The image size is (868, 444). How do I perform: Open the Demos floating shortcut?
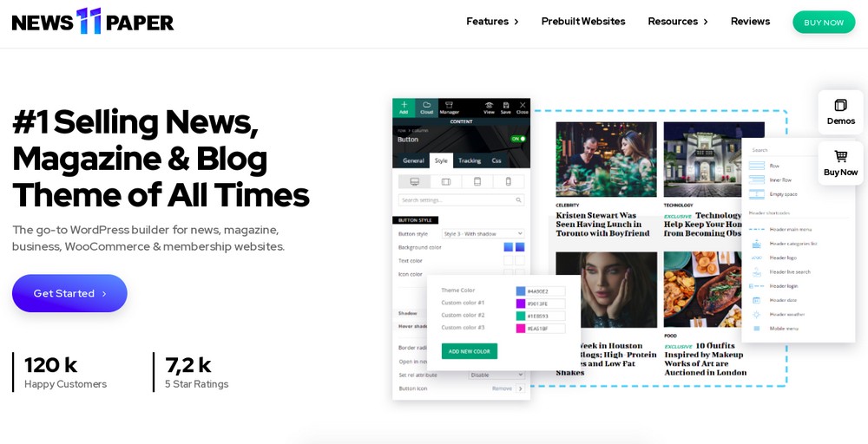[x=840, y=112]
